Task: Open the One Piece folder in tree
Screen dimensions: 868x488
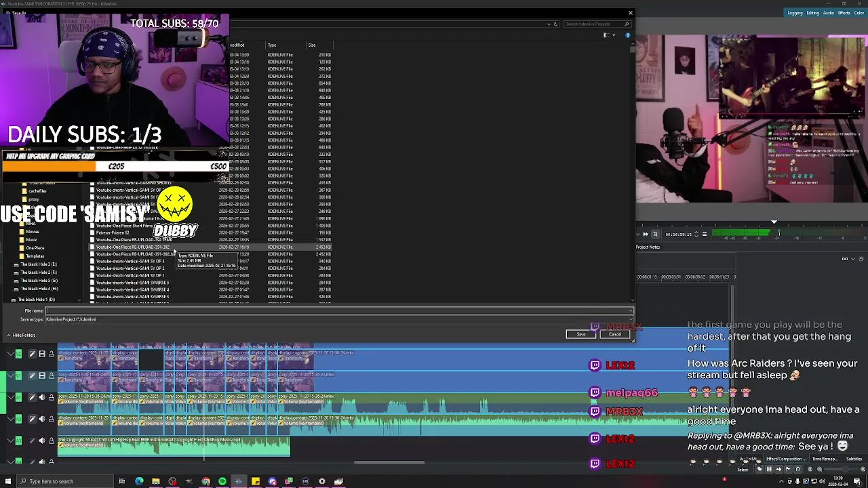Action: 35,248
